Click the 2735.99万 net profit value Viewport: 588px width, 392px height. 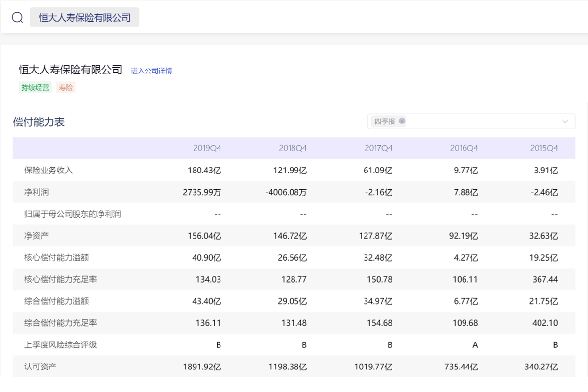202,192
